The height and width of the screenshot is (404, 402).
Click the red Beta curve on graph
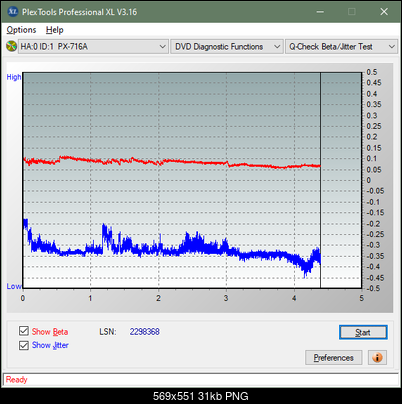(x=173, y=162)
